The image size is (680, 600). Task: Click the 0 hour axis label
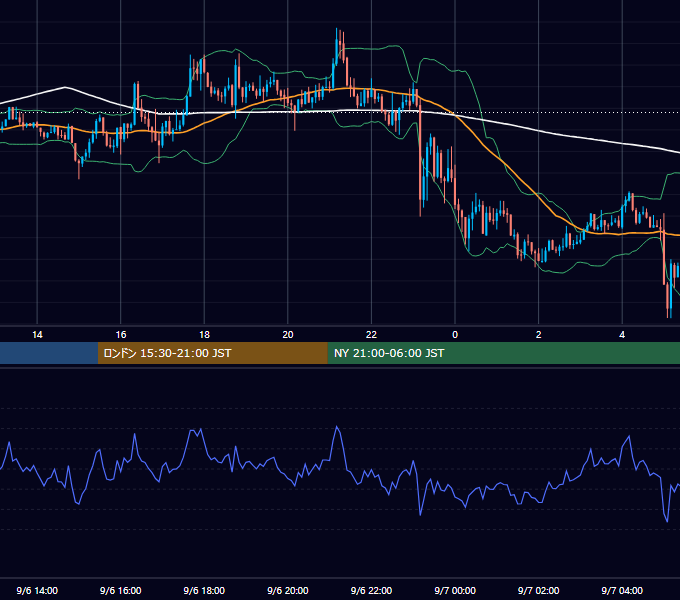click(x=455, y=335)
